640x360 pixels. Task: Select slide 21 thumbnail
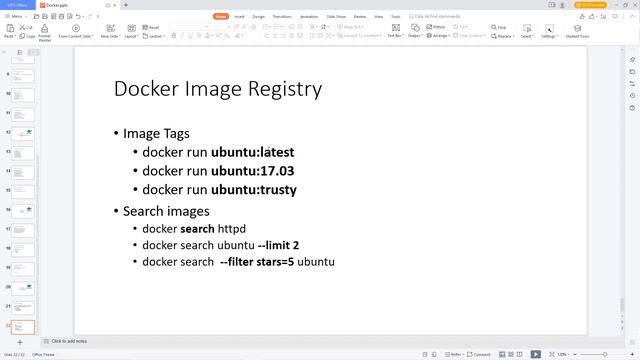(x=23, y=307)
